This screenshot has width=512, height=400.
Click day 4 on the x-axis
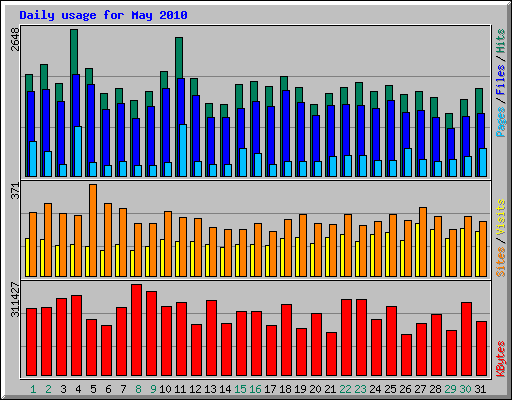[78, 389]
